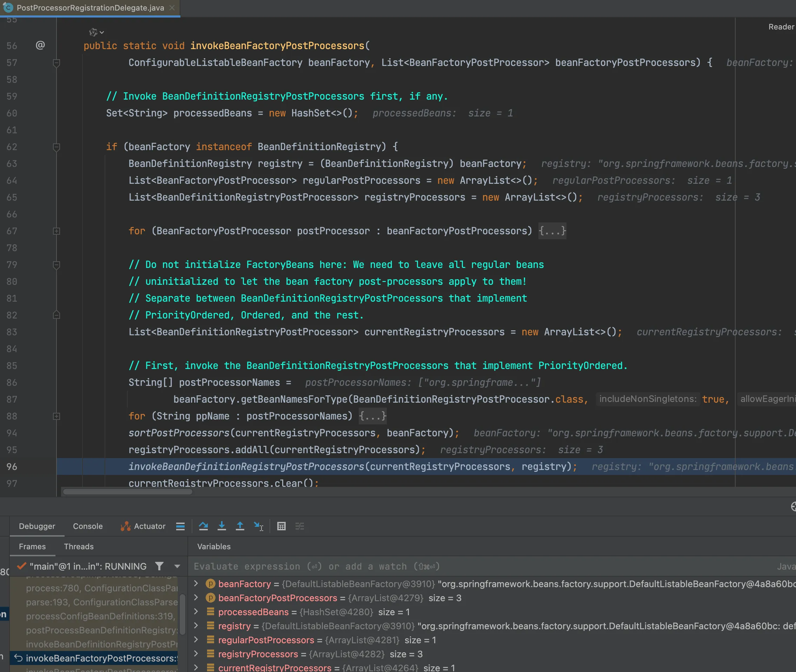Click the Run to Cursor icon

point(258,526)
